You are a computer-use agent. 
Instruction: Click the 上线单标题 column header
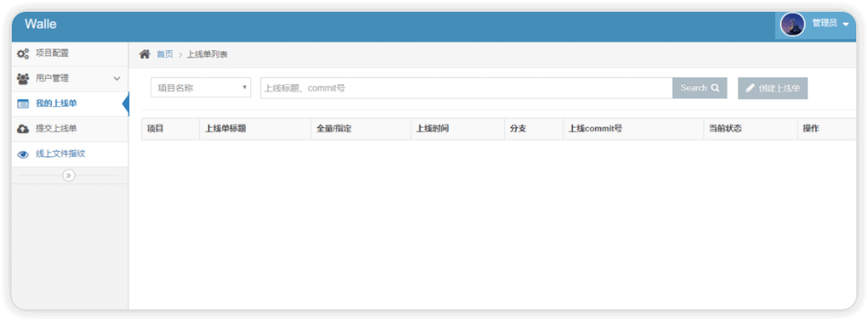(255, 128)
